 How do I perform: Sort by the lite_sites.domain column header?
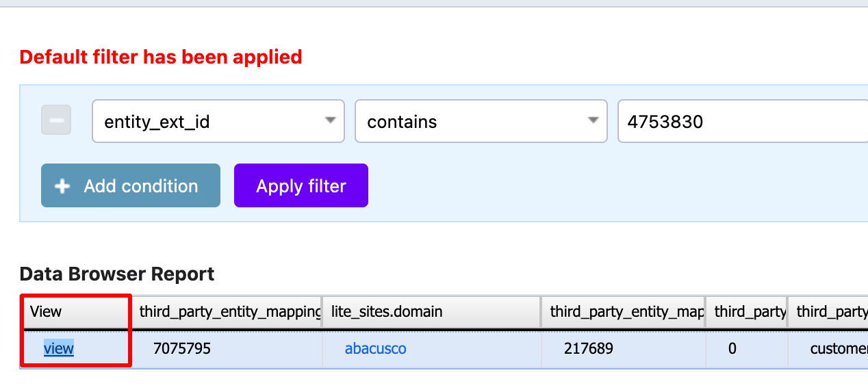[431, 312]
